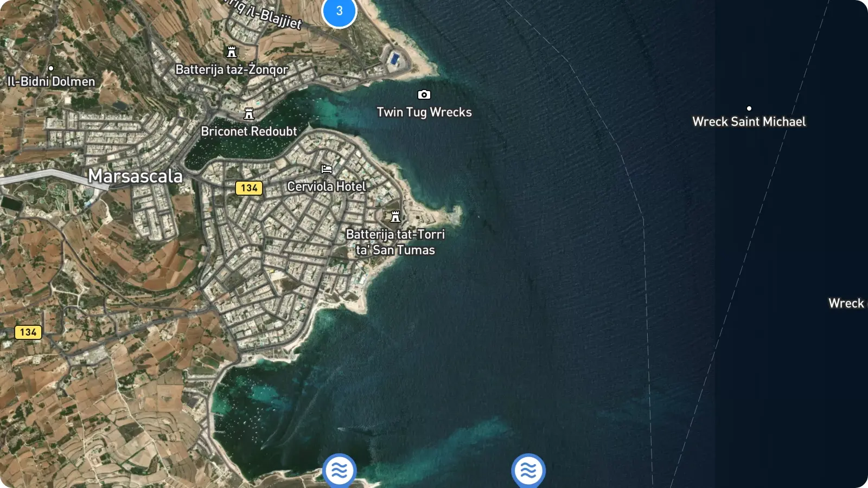Select the Marsascala town label
The width and height of the screenshot is (868, 488).
(136, 176)
